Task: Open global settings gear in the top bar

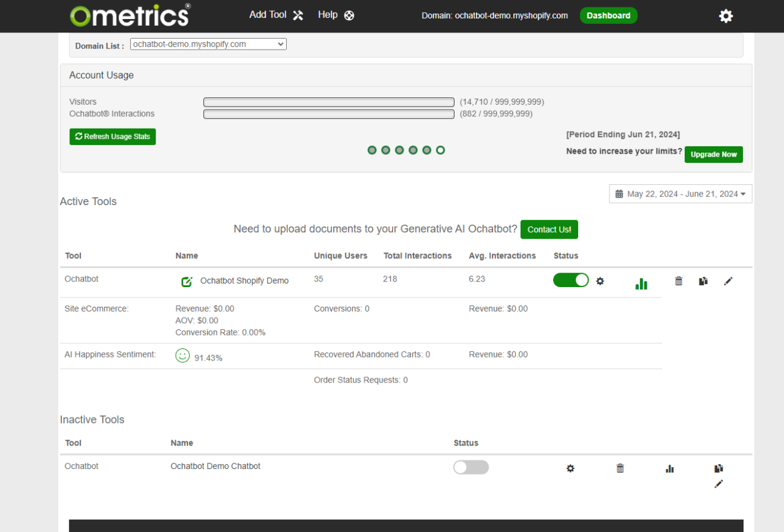Action: [726, 16]
